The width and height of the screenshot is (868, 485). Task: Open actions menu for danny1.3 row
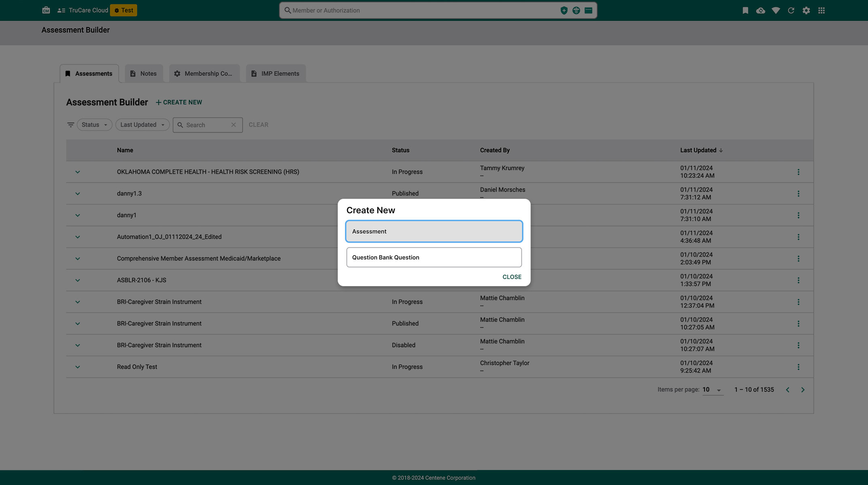pos(798,194)
